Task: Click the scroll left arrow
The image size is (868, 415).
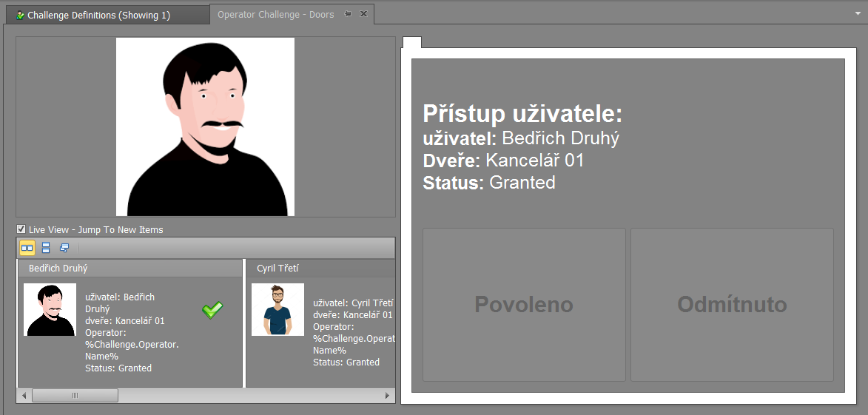Action: pos(24,396)
